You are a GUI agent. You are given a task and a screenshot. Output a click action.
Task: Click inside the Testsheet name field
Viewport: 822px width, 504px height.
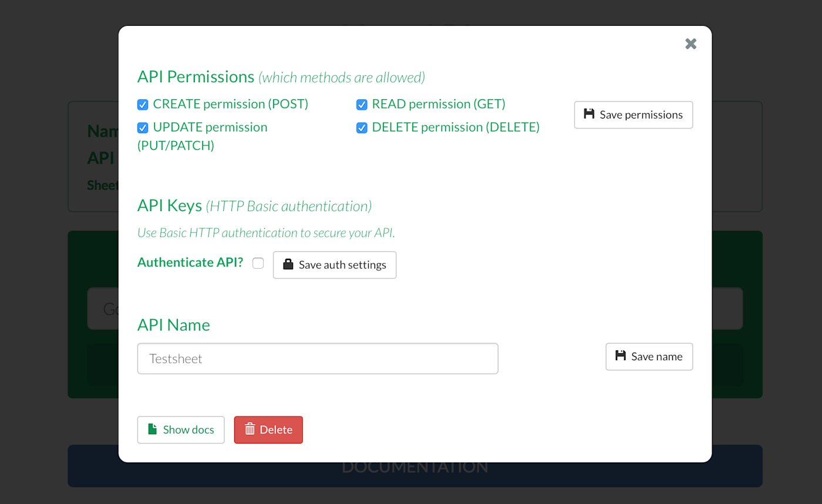pos(317,358)
